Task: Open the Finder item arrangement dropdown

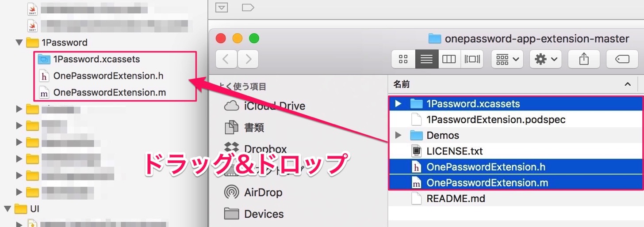Action: pyautogui.click(x=507, y=59)
